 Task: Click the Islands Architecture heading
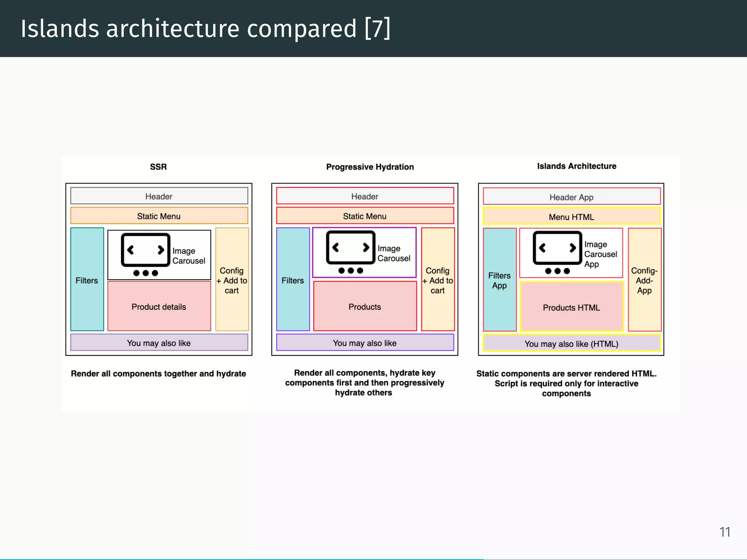[x=576, y=166]
